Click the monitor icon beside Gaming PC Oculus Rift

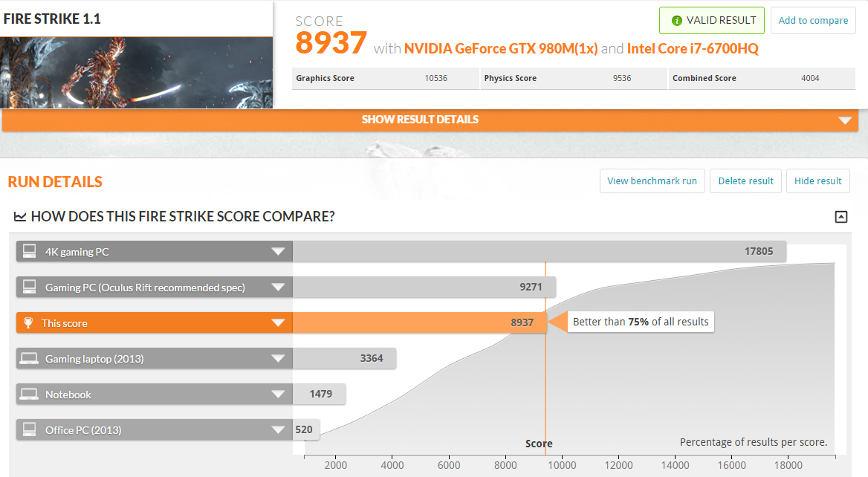click(29, 287)
